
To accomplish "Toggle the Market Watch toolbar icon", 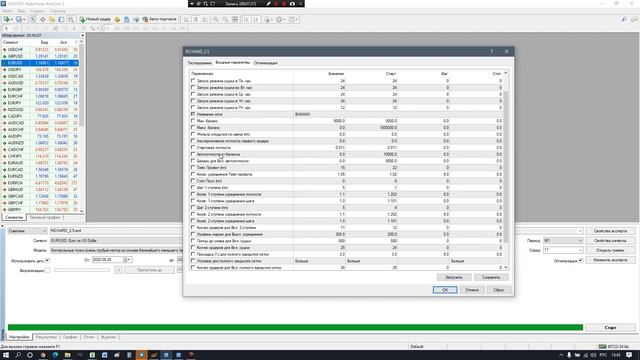I will tap(33, 19).
